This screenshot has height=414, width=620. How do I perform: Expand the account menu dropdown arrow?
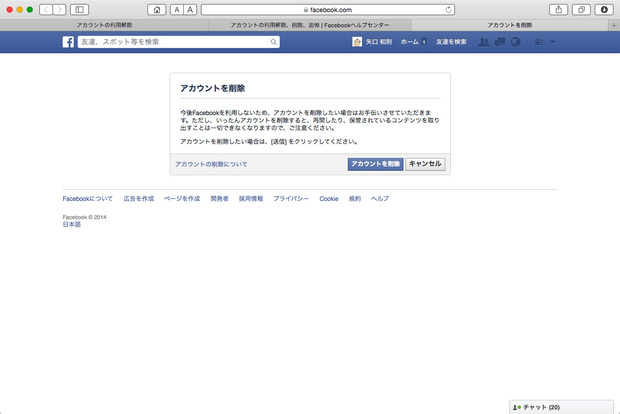552,43
